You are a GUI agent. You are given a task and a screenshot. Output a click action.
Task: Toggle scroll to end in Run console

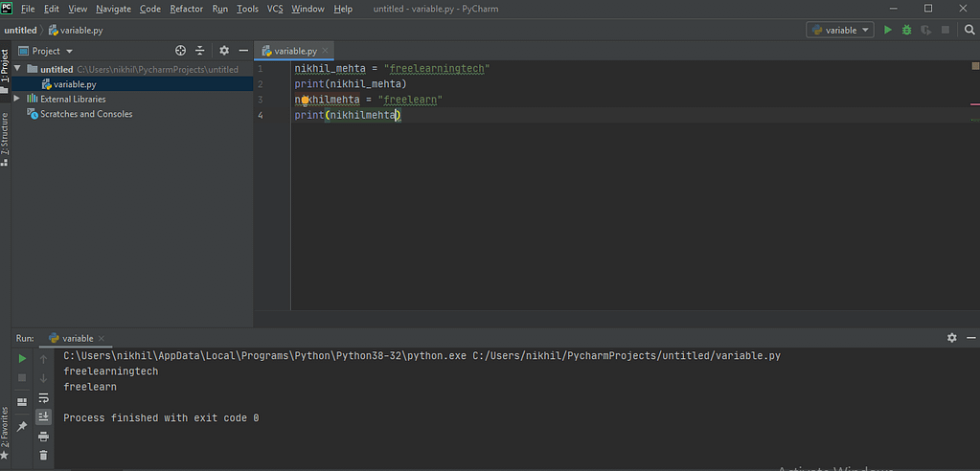pyautogui.click(x=43, y=416)
